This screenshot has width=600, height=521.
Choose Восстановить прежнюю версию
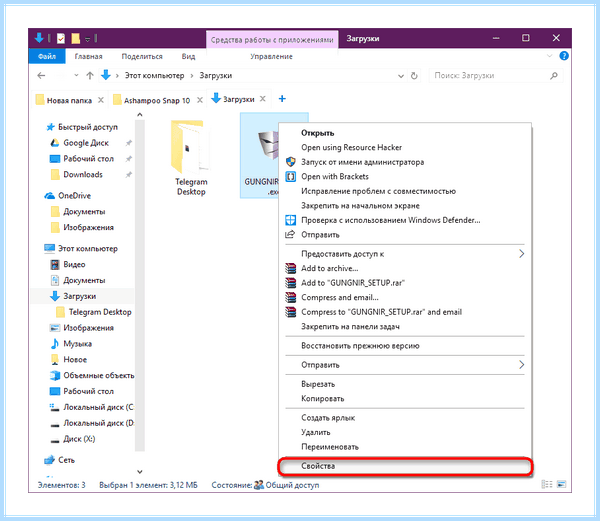click(x=360, y=345)
